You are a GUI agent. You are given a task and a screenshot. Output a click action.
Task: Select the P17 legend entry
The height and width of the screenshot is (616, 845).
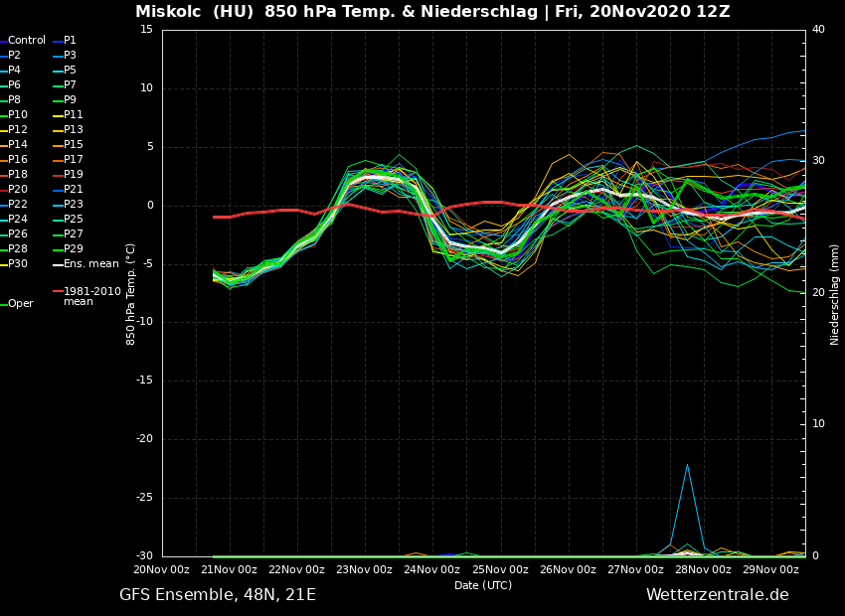click(73, 160)
